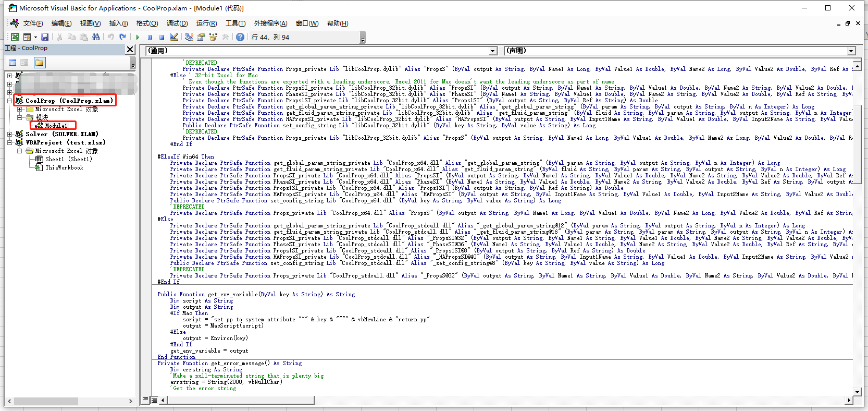This screenshot has width=868, height=411.
Task: Open the (通用) object dropdown
Action: [x=493, y=51]
